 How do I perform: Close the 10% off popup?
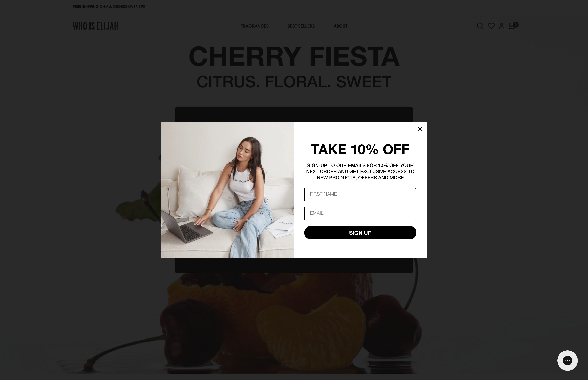[420, 129]
